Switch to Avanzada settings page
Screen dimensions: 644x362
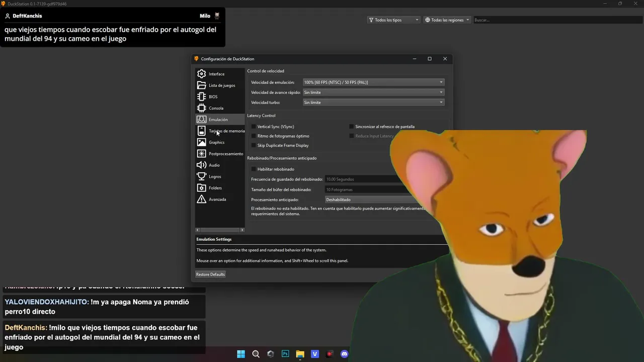(x=220, y=199)
